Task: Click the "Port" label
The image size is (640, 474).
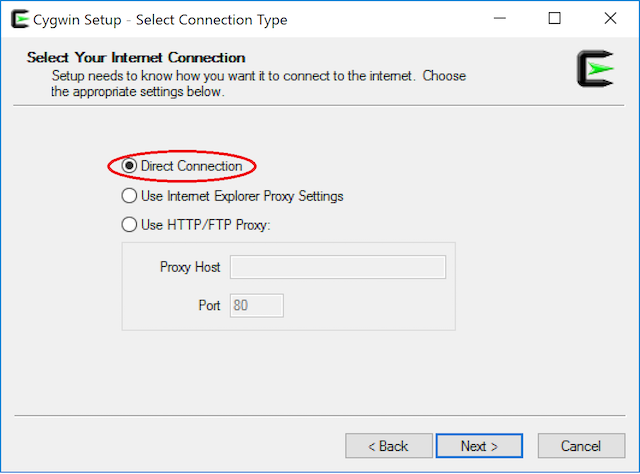Action: 208,306
